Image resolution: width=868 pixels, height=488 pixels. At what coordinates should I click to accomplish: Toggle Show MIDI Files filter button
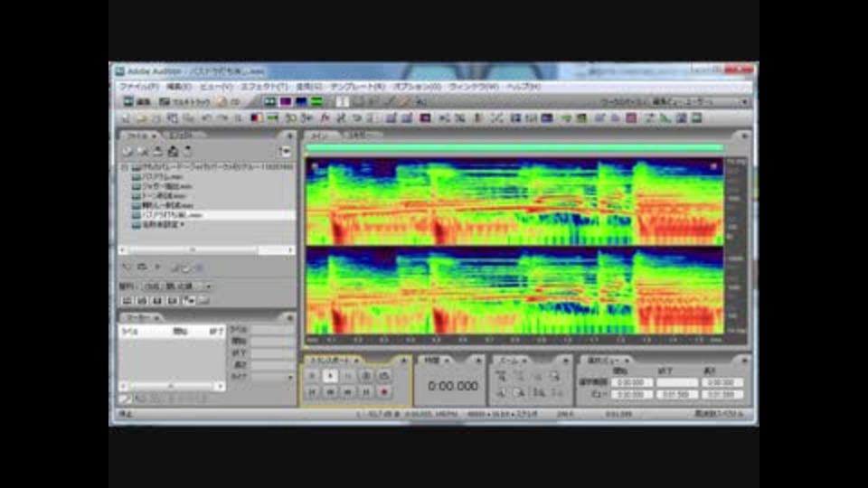(x=173, y=300)
